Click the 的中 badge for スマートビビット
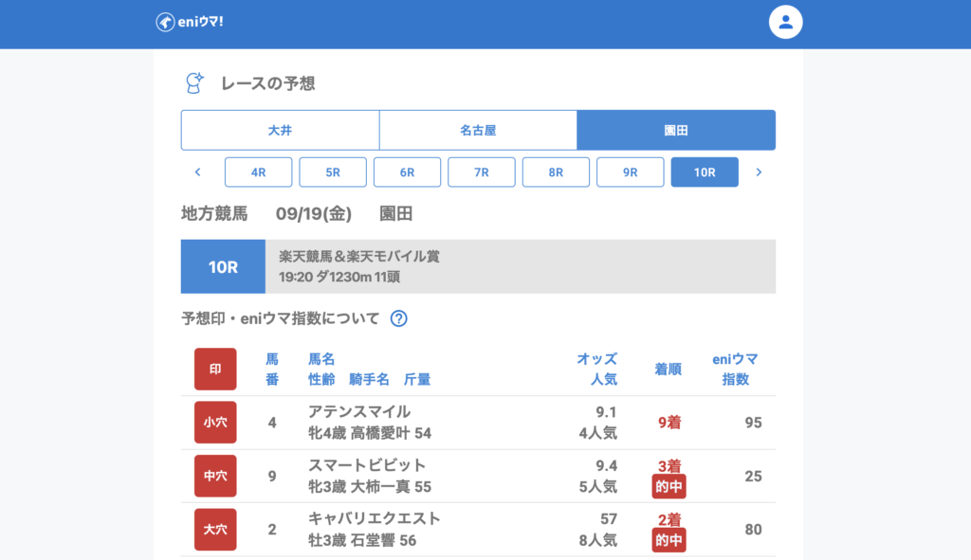This screenshot has height=560, width=971. 669,487
